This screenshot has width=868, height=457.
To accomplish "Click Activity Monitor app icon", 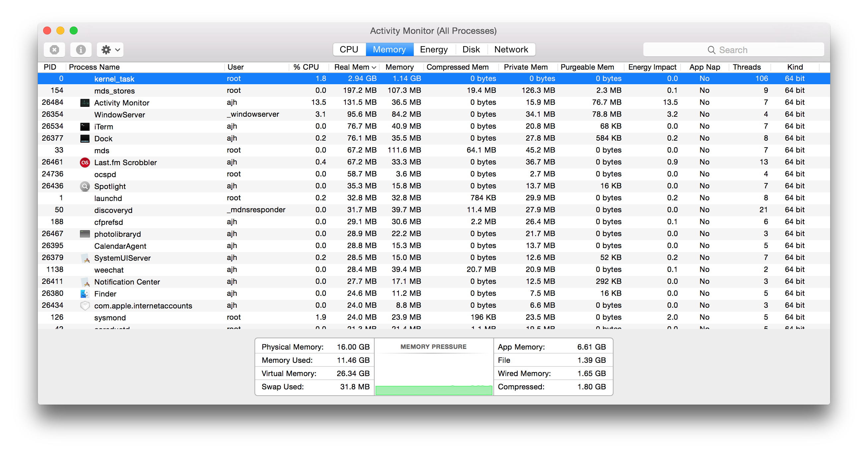I will [83, 103].
